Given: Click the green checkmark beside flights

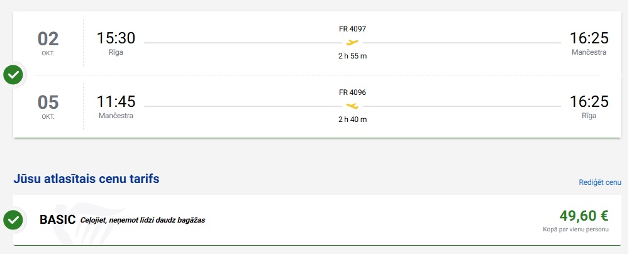Looking at the screenshot, I should 14,75.
